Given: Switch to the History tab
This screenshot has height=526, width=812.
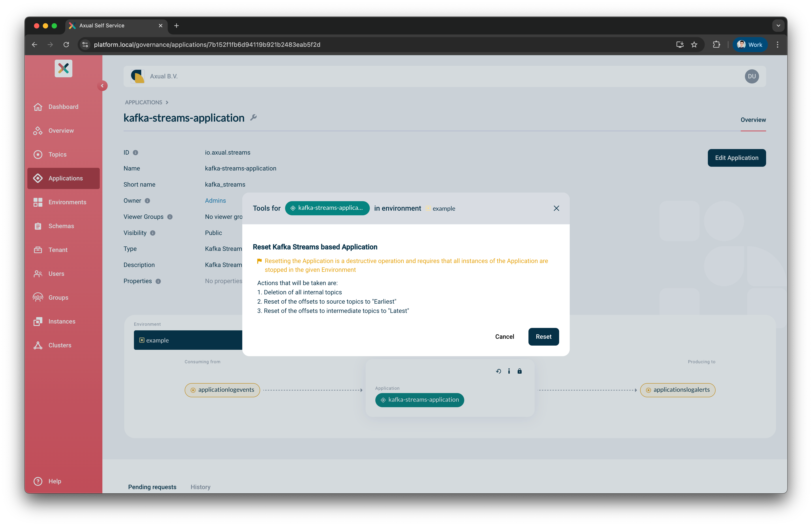Looking at the screenshot, I should 200,487.
